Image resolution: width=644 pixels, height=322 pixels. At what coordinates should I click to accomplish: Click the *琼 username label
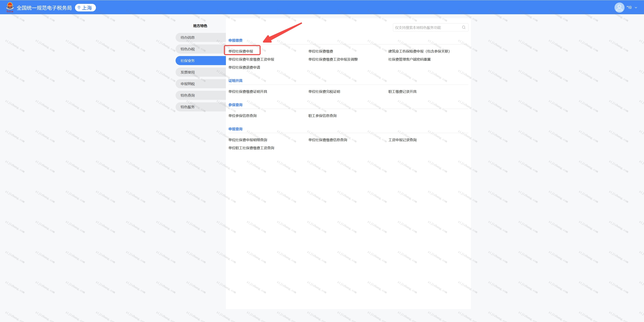[629, 8]
